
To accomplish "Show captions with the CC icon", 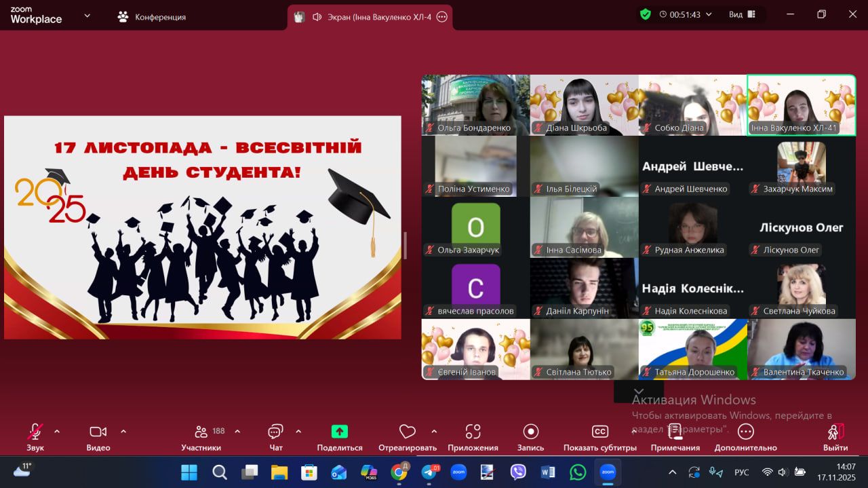I will click(599, 432).
